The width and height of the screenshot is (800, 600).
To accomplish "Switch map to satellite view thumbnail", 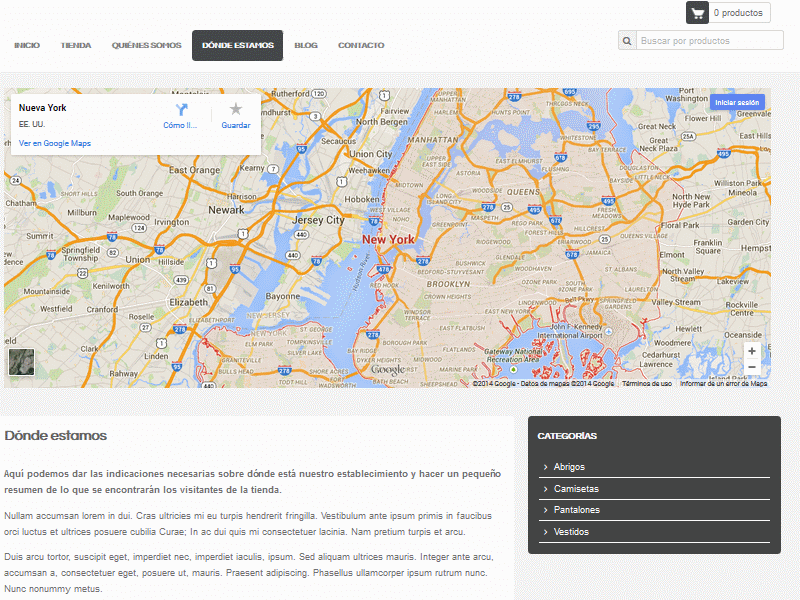I will click(21, 362).
